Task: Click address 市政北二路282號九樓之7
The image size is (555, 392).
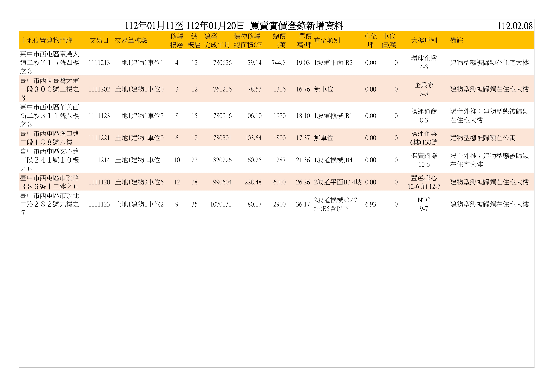Action: pos(50,204)
